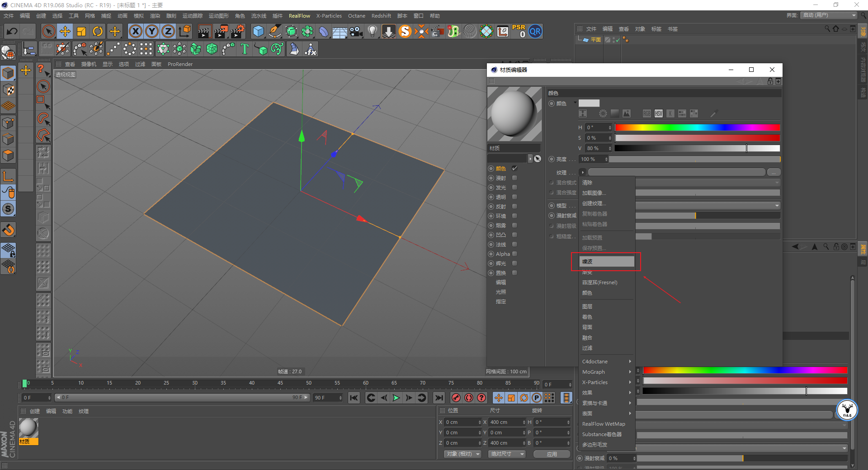Viewport: 868px width, 470px height.
Task: Click the record keyframe icon
Action: click(x=456, y=398)
